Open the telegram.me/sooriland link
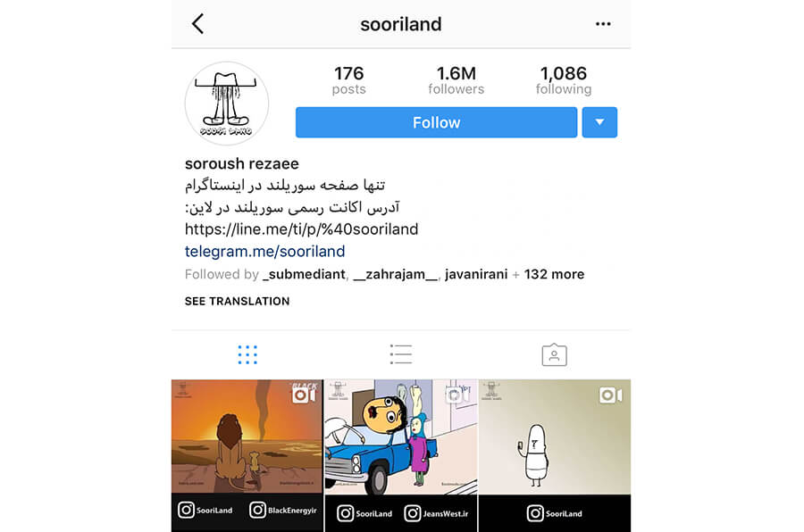 pyautogui.click(x=264, y=251)
